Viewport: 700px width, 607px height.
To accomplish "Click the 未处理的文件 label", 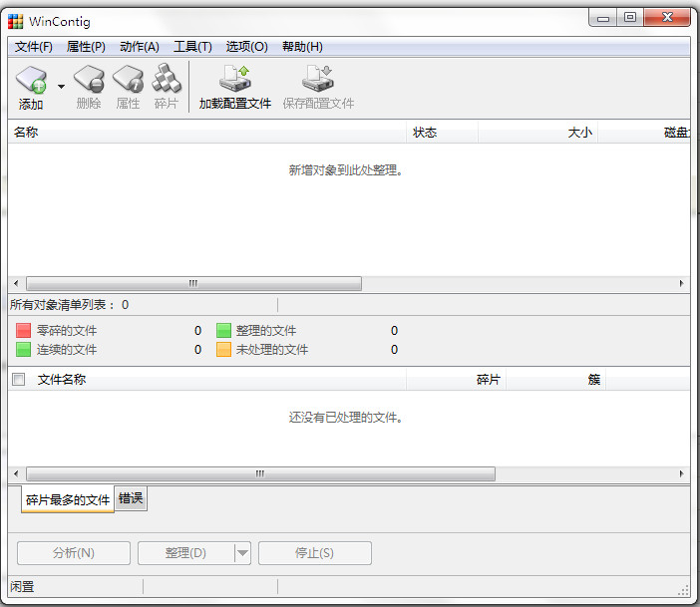I will click(x=272, y=350).
